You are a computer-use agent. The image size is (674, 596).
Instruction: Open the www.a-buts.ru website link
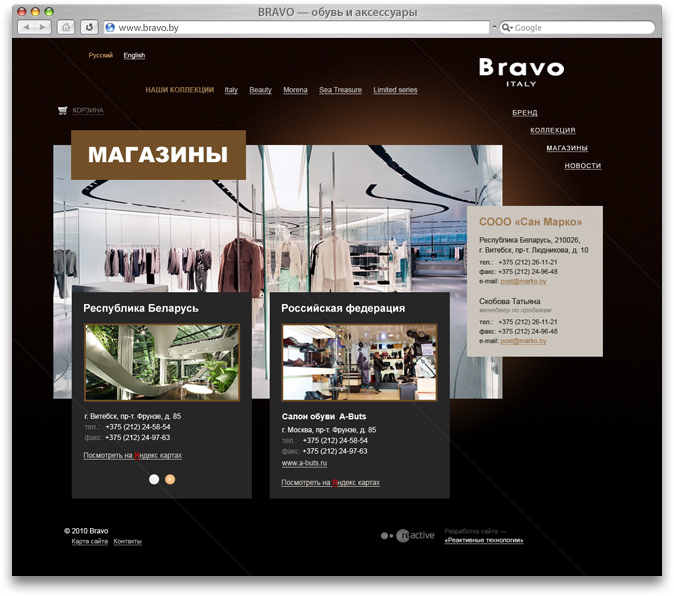304,463
